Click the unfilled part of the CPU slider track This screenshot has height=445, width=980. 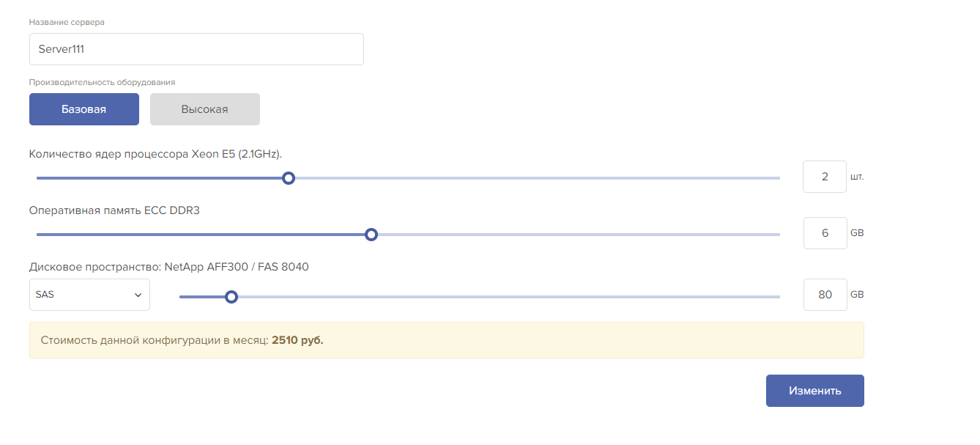535,178
